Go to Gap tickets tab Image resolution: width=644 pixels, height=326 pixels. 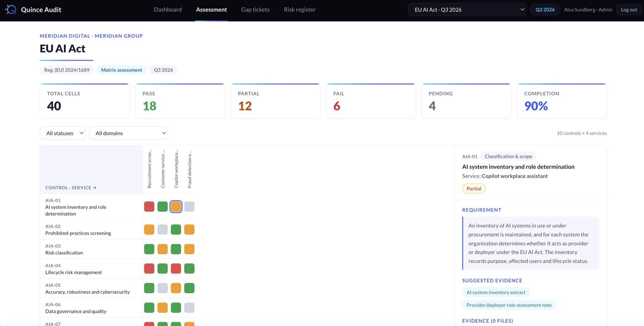(x=255, y=10)
